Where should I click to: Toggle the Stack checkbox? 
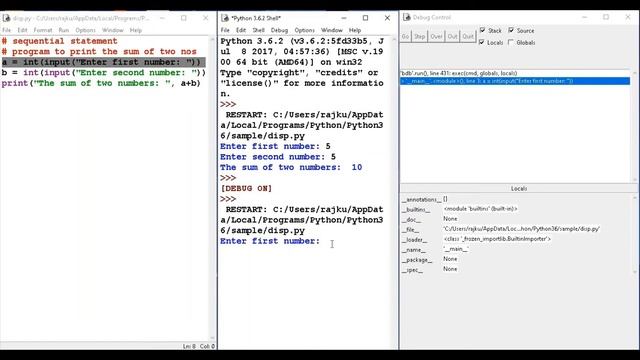click(x=483, y=30)
